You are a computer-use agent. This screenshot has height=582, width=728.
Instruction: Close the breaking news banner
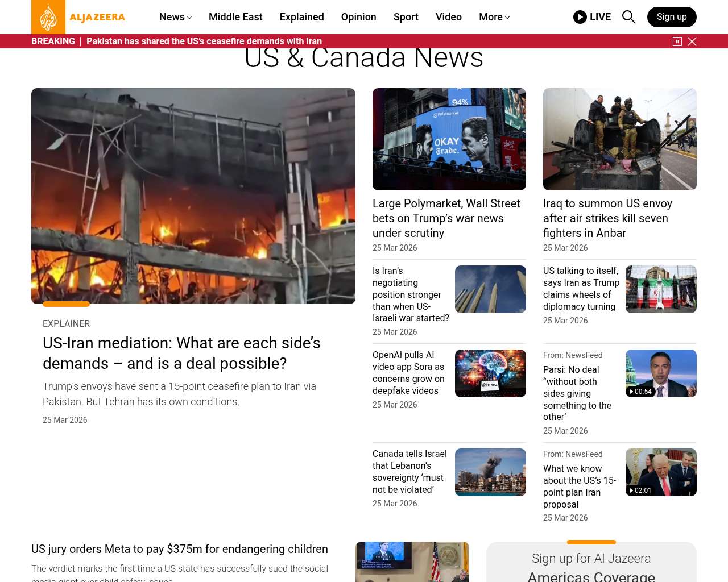pos(692,41)
